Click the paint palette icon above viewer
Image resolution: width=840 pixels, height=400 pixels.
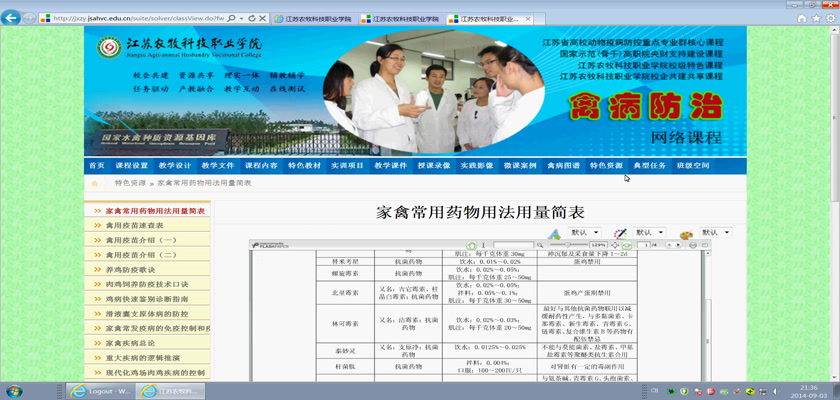point(686,234)
